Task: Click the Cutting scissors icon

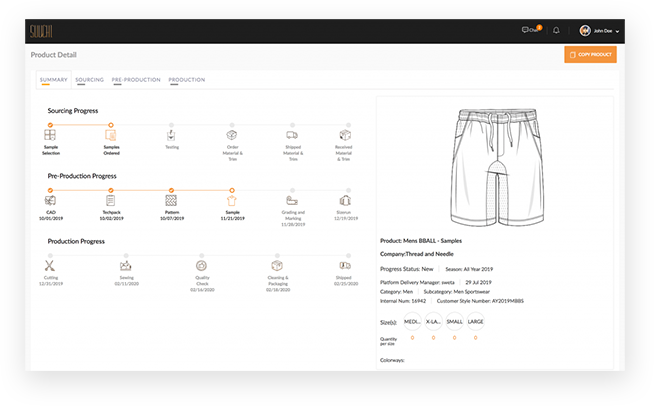Action: [50, 266]
